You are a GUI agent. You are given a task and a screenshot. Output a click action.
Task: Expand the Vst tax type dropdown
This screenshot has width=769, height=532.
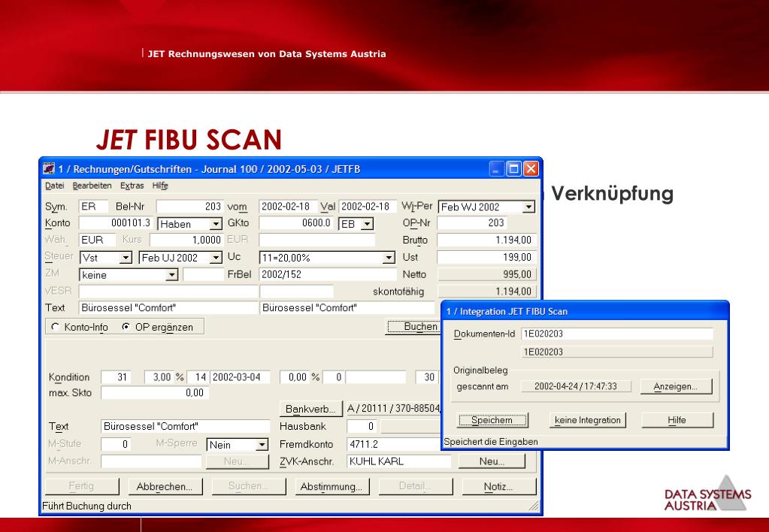coord(126,258)
